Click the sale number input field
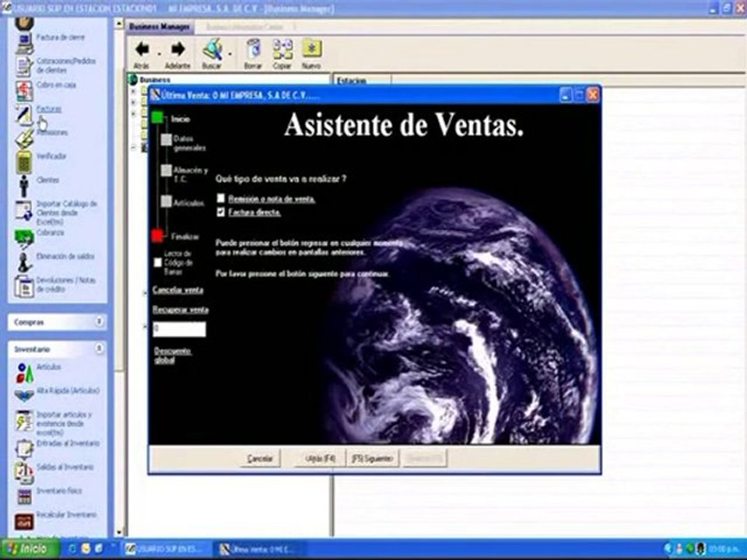The height and width of the screenshot is (560, 747). 179,329
